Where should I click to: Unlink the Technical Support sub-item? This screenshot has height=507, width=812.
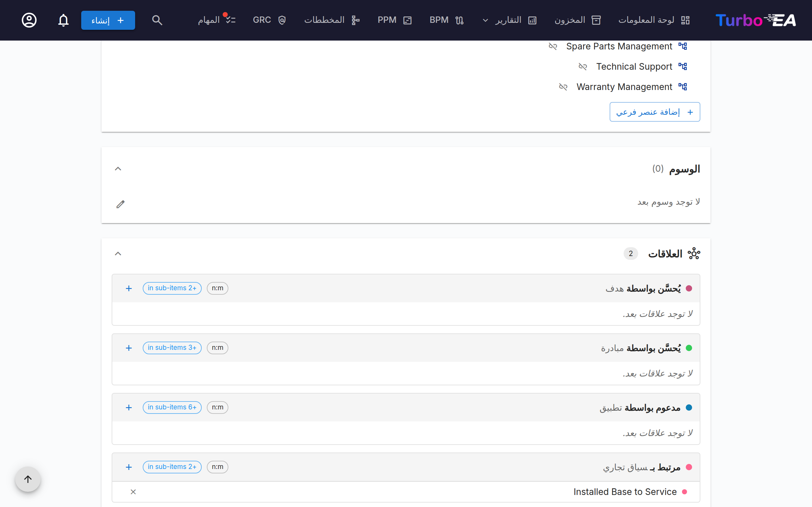[583, 67]
